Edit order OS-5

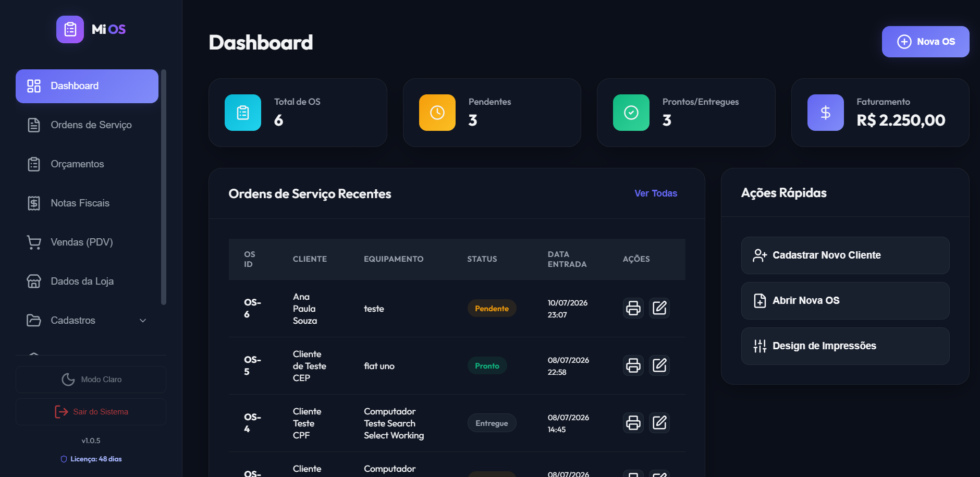(x=659, y=365)
